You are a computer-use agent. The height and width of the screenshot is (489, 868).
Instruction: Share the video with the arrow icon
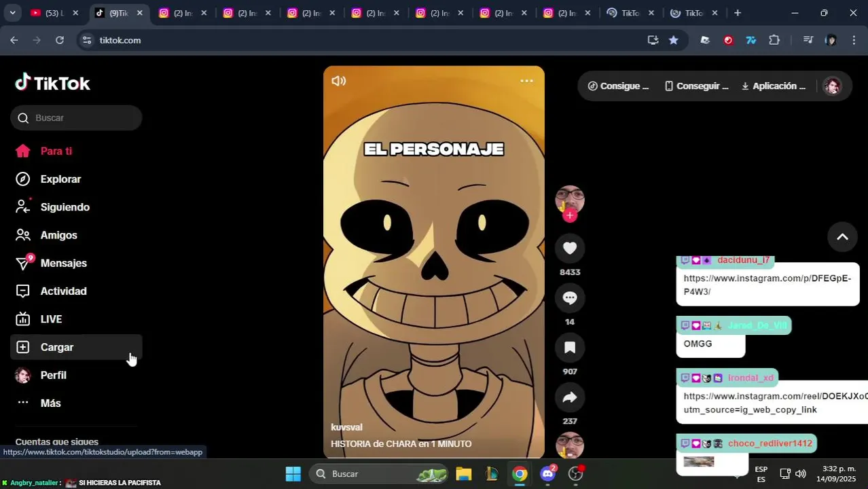570,397
